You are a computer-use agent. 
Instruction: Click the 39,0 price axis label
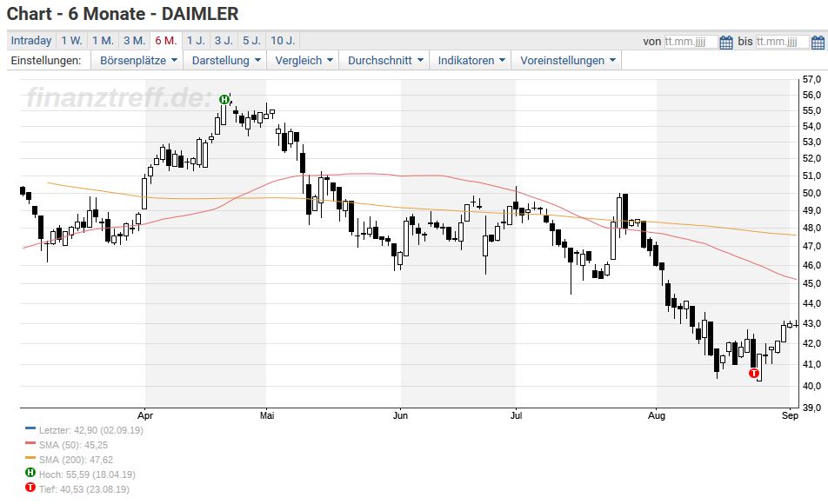tap(812, 408)
